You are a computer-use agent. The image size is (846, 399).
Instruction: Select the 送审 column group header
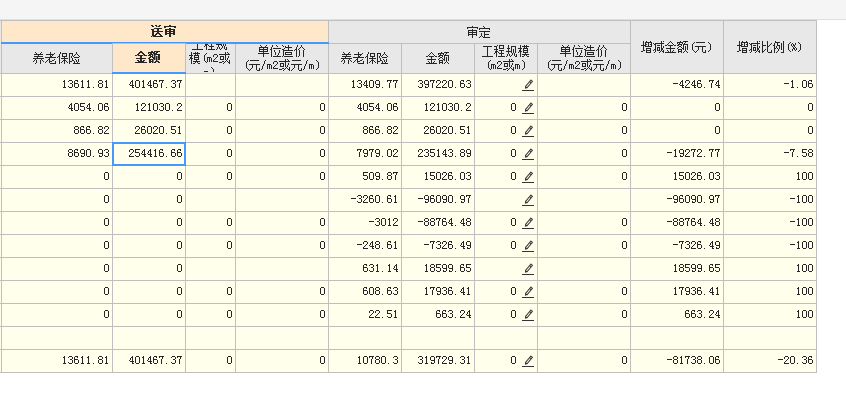click(x=164, y=32)
